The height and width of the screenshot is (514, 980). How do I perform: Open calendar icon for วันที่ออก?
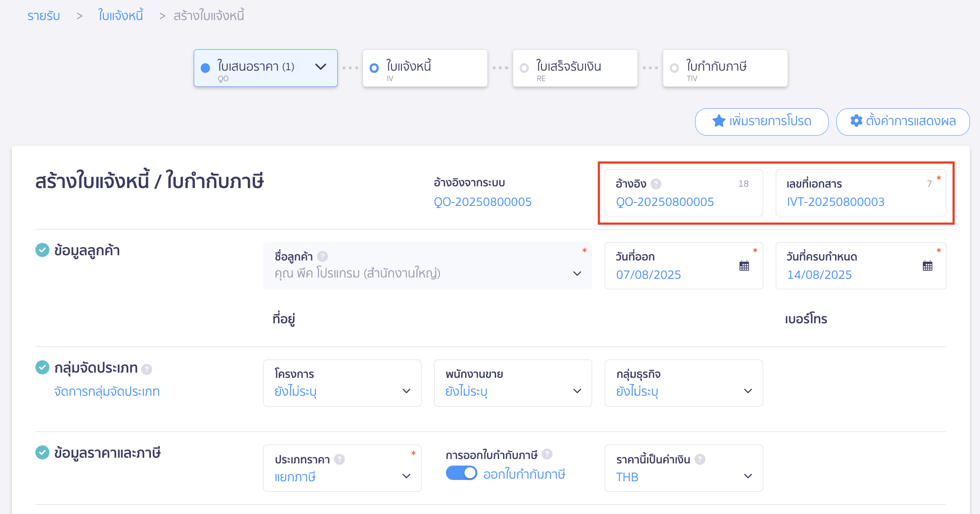pos(744,266)
